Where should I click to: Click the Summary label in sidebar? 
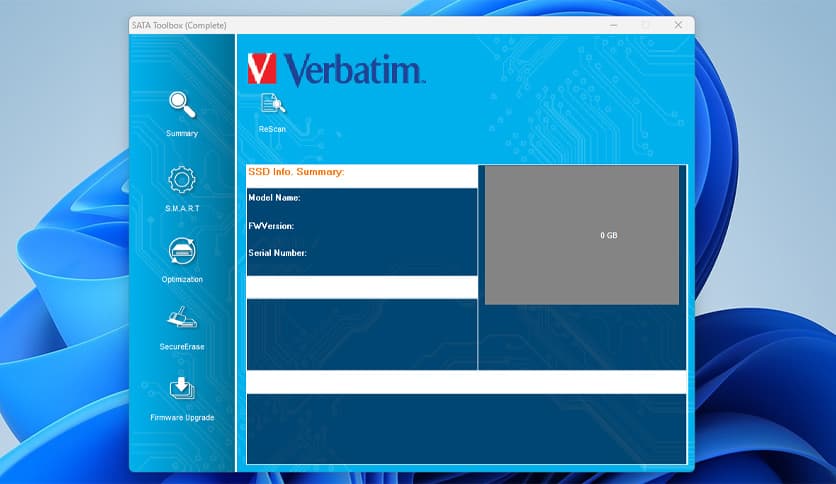pyautogui.click(x=182, y=133)
